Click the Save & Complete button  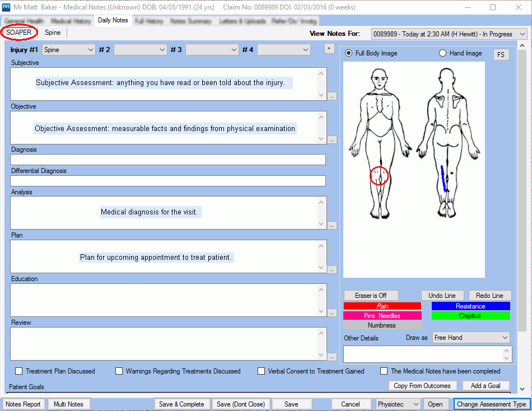pyautogui.click(x=182, y=404)
